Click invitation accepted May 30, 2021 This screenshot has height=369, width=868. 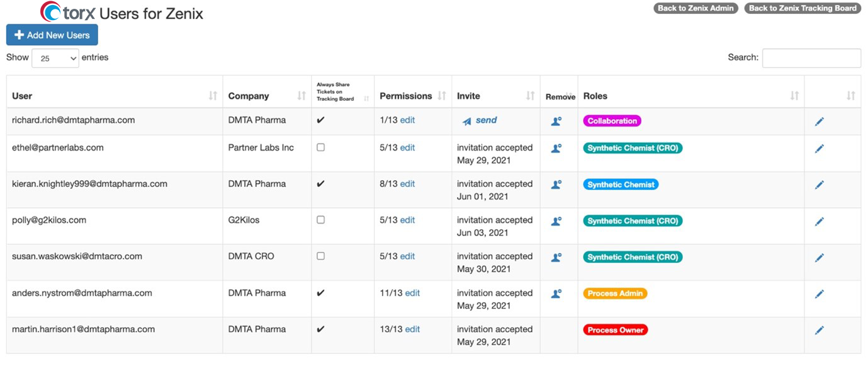click(495, 263)
